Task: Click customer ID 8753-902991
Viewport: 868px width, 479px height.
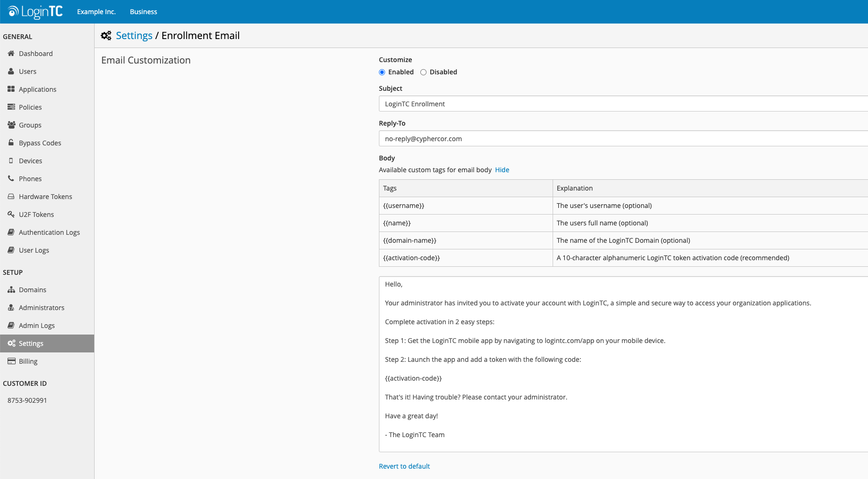Action: tap(27, 400)
